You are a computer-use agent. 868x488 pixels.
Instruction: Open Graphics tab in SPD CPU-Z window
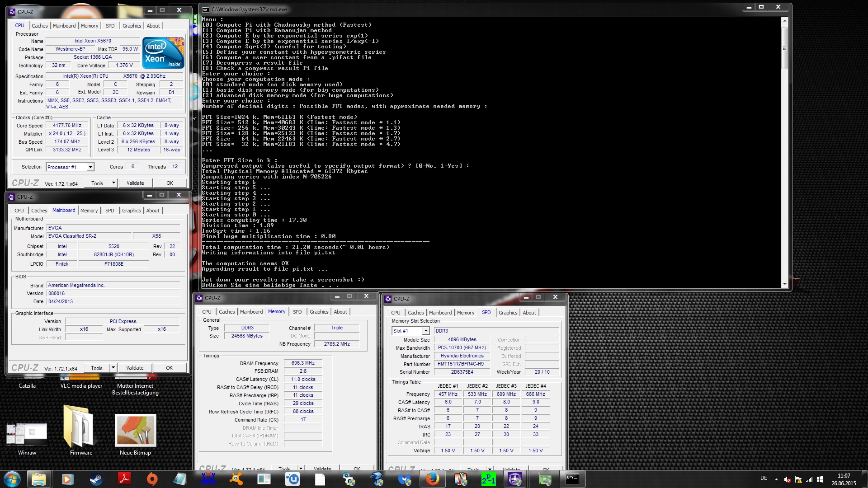508,313
